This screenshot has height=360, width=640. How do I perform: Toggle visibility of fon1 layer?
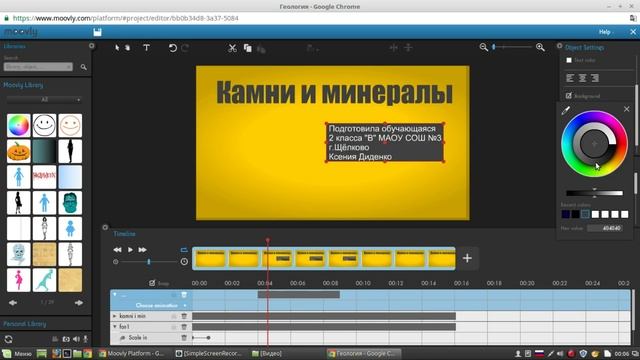tap(174, 327)
